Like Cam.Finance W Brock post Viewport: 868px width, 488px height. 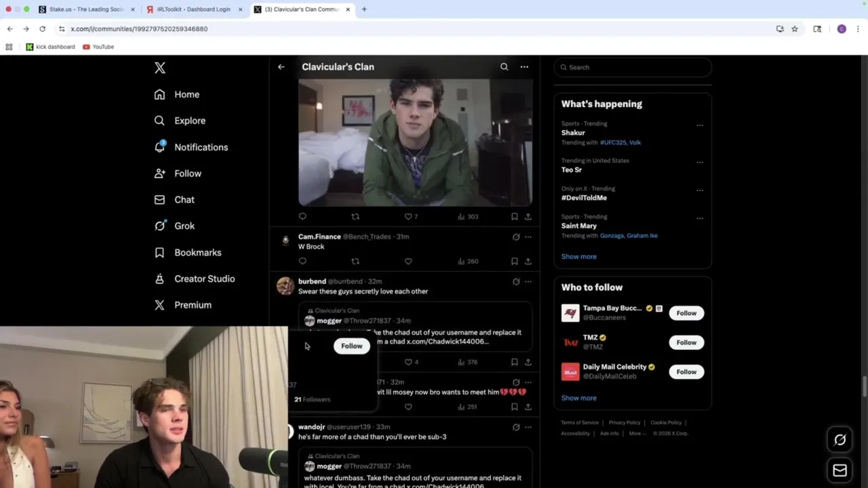click(x=408, y=262)
